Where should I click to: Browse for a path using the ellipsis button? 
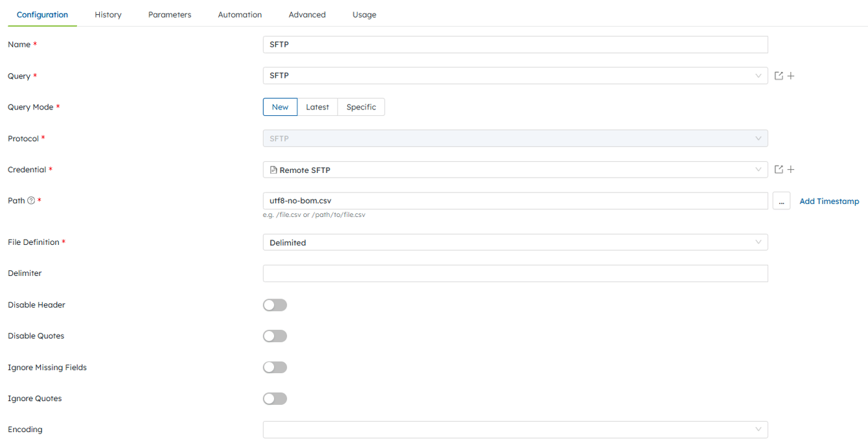pyautogui.click(x=781, y=201)
